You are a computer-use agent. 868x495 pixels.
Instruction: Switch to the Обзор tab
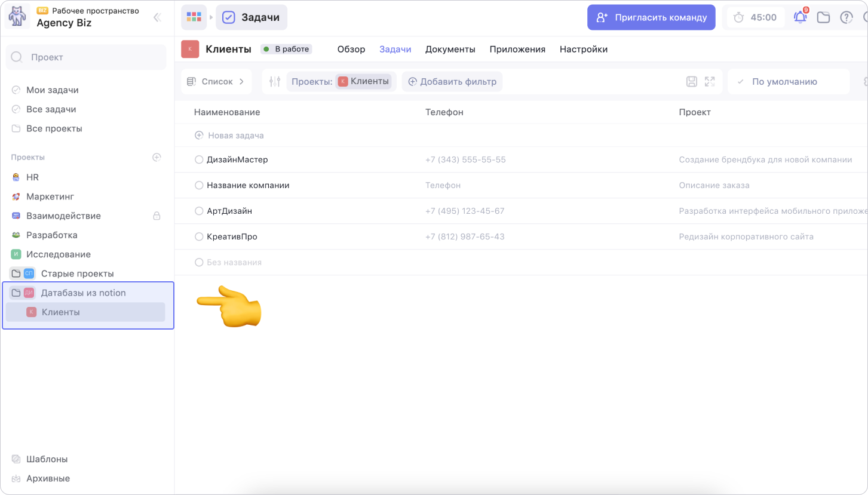[351, 50]
